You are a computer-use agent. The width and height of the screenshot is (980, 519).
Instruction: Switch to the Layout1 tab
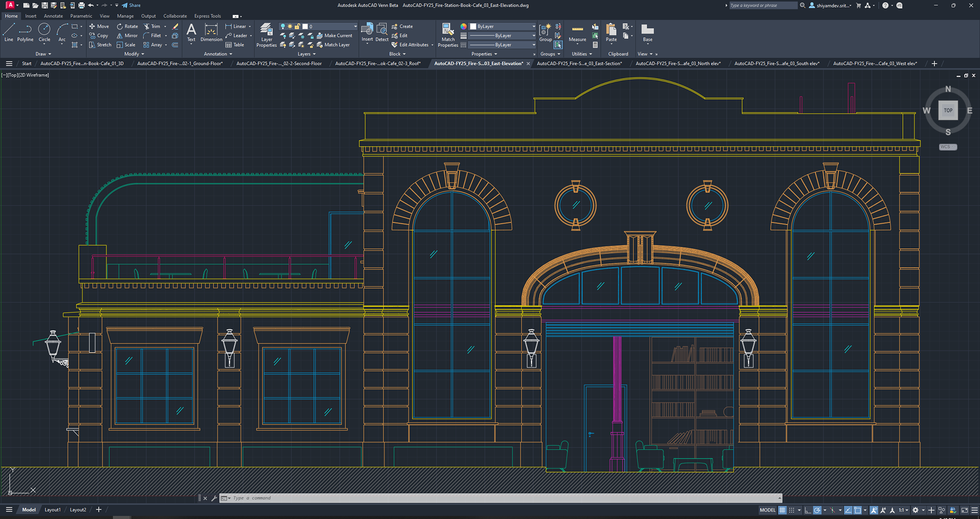tap(53, 510)
